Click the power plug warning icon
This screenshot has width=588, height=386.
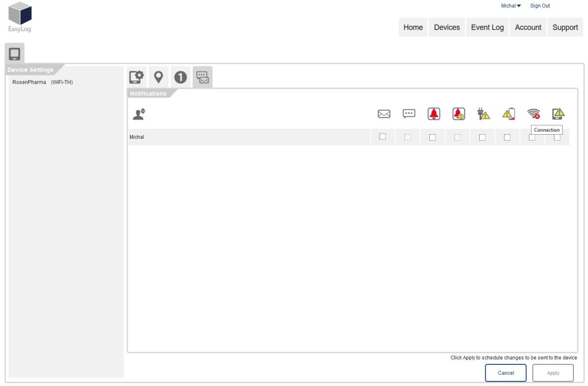pyautogui.click(x=484, y=114)
